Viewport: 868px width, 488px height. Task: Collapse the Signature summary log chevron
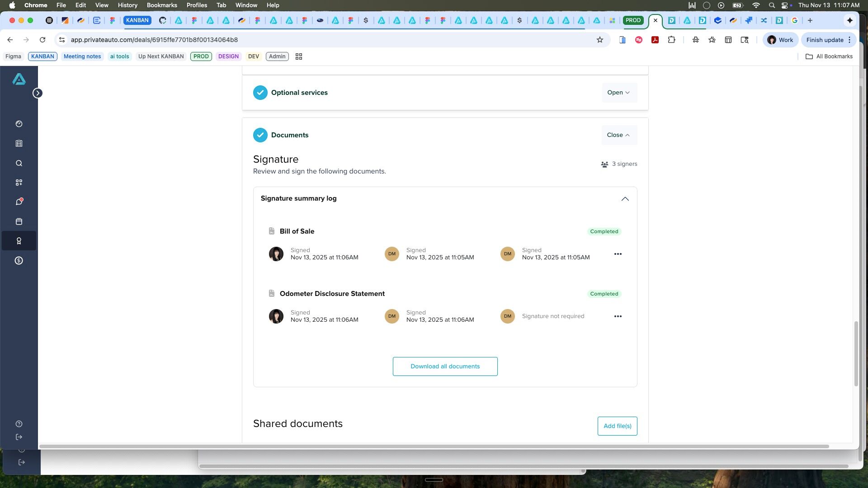(x=625, y=199)
